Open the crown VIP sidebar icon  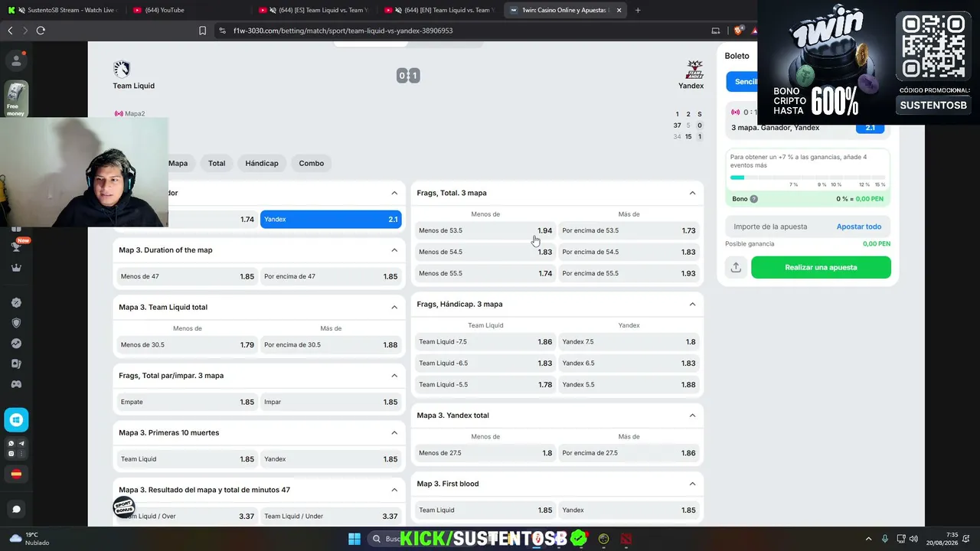coord(16,268)
